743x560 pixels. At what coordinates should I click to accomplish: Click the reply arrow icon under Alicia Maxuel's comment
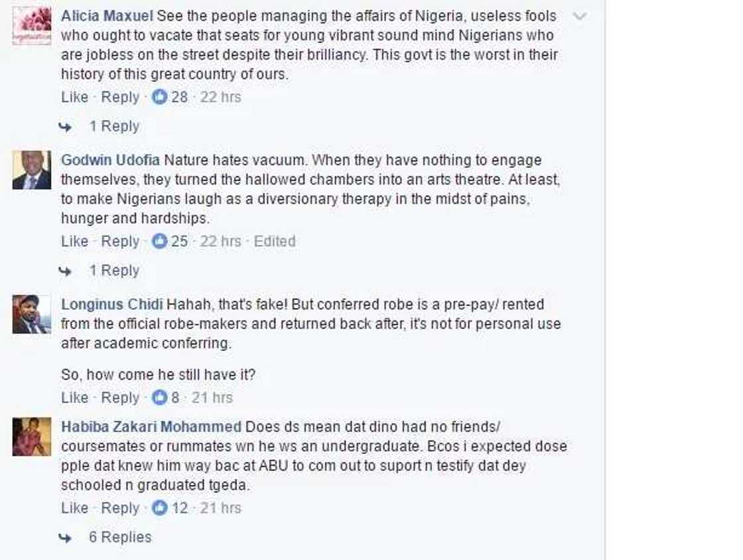pyautogui.click(x=65, y=127)
